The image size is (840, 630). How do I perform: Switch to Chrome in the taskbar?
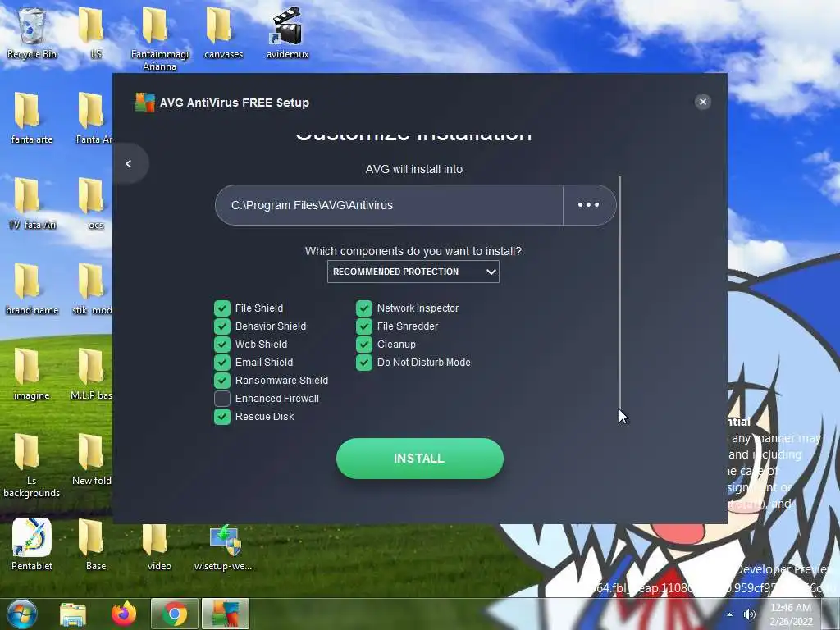click(x=174, y=614)
